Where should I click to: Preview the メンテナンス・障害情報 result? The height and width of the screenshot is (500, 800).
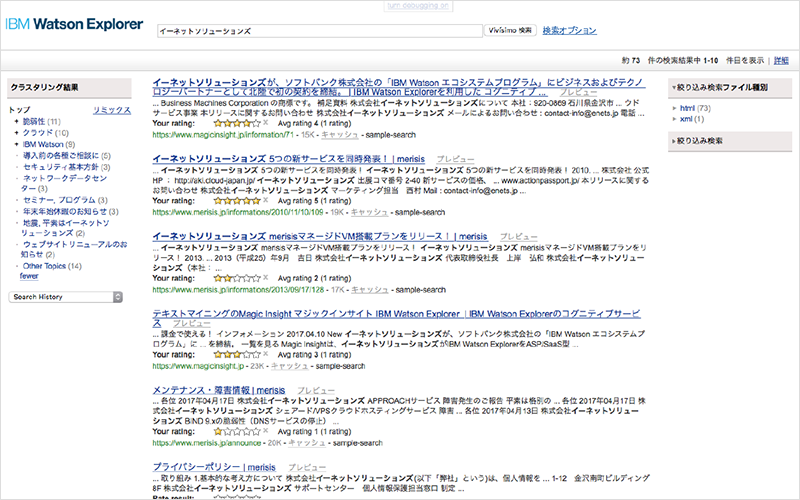tap(316, 390)
